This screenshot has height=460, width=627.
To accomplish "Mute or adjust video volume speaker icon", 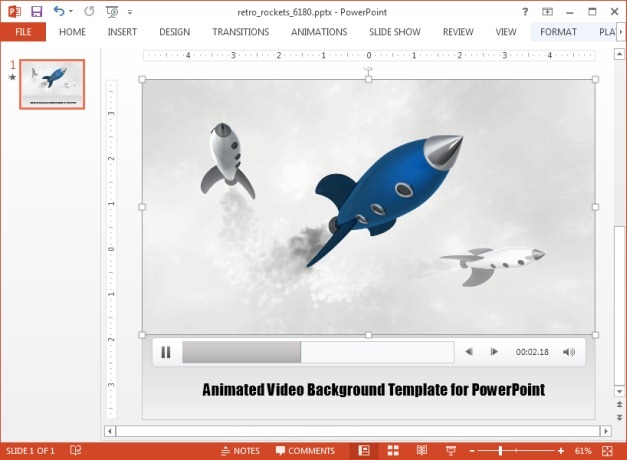I will pos(569,352).
